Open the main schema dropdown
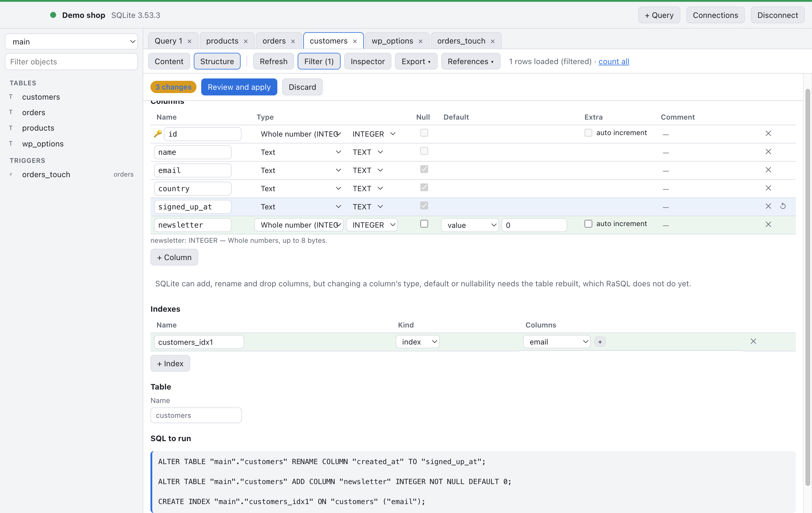This screenshot has width=812, height=513. tap(71, 41)
